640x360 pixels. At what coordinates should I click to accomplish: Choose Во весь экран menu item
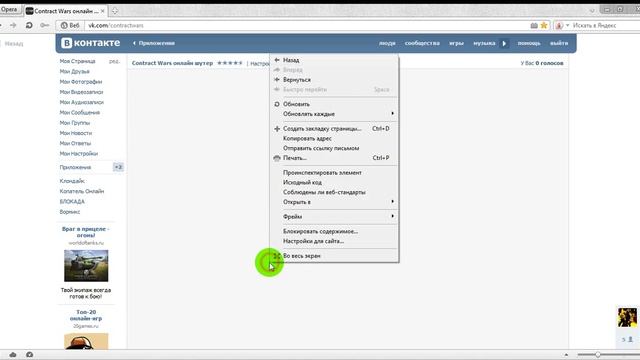[334, 256]
